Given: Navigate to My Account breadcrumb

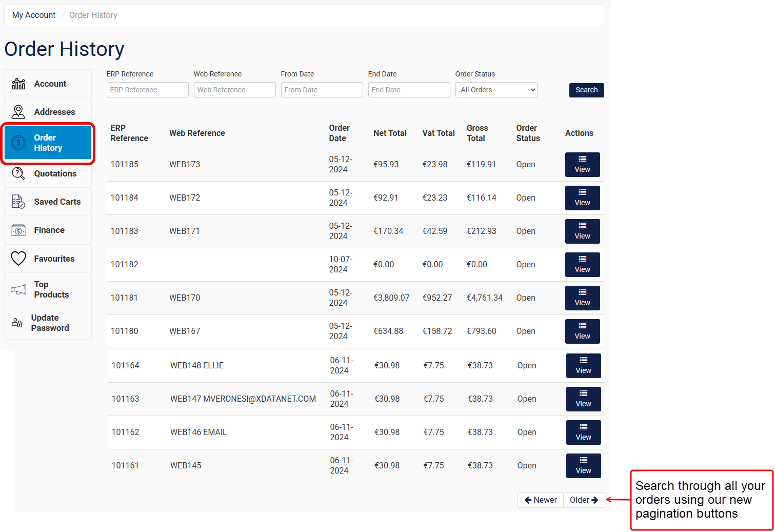Looking at the screenshot, I should pos(33,15).
